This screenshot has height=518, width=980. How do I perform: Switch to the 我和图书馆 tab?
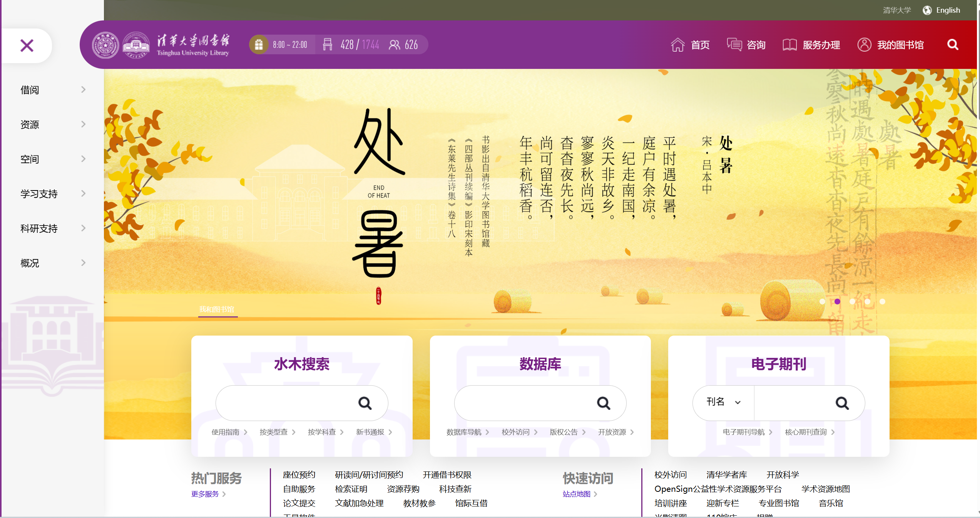(217, 309)
